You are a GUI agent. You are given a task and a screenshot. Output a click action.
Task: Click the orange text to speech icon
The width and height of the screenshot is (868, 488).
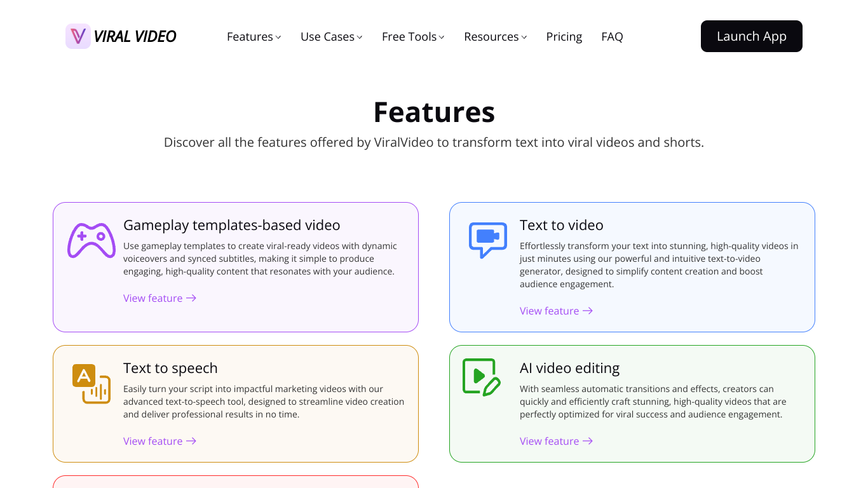pyautogui.click(x=92, y=384)
